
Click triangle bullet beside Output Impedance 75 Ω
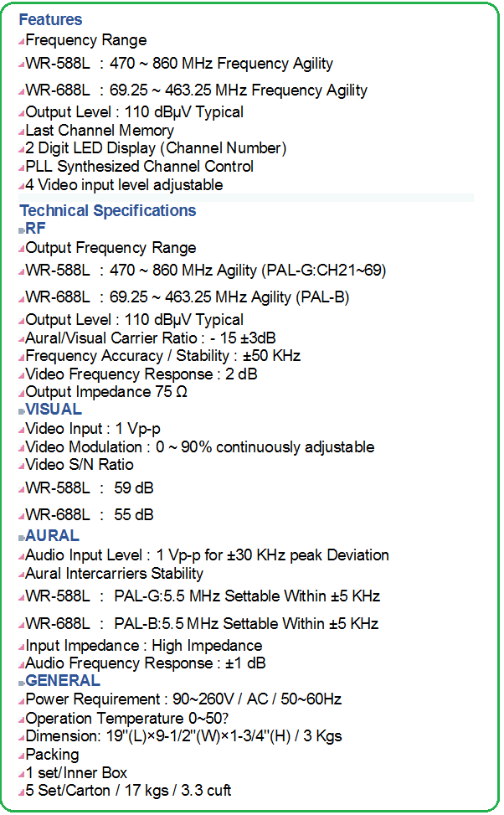21,394
